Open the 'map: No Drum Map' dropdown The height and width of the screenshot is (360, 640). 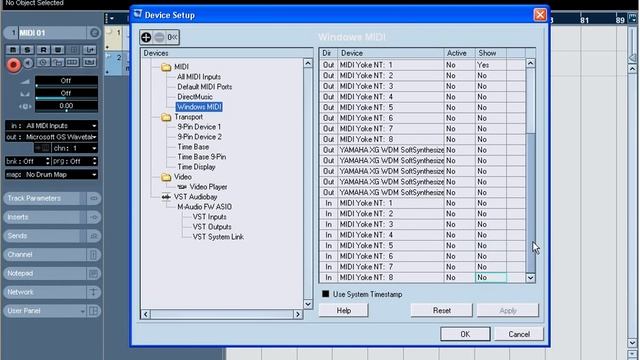(51, 175)
